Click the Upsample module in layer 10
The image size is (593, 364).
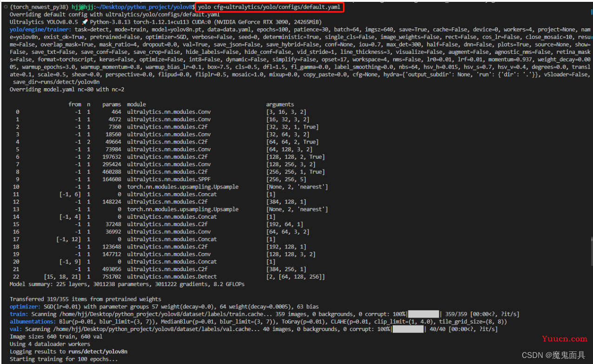click(183, 187)
